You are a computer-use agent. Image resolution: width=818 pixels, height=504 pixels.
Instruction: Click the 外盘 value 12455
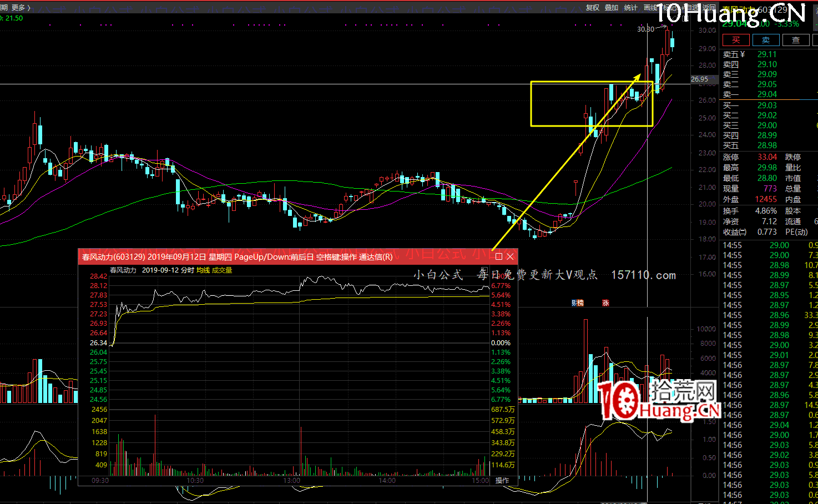tap(766, 199)
